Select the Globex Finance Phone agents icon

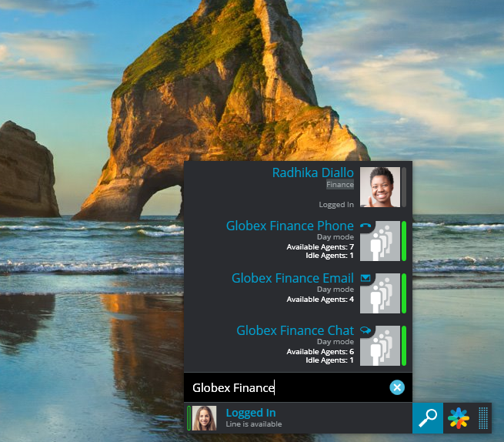[x=380, y=241]
